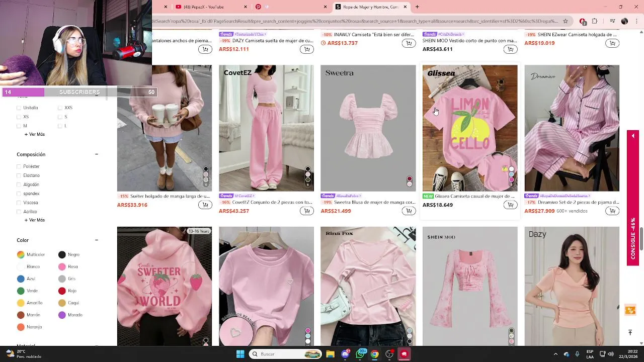The width and height of the screenshot is (644, 362).
Task: Click the Windows taskbar Buscar search box
Action: pos(285,354)
